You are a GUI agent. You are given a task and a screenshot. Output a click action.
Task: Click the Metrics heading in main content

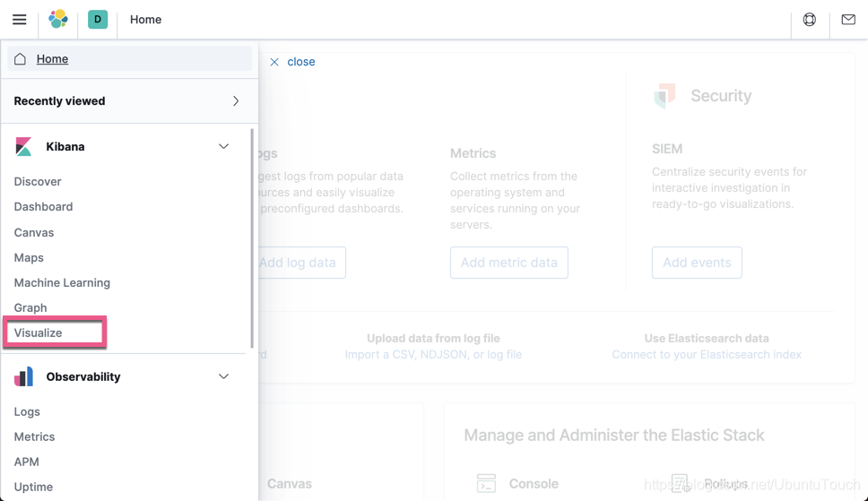point(473,153)
